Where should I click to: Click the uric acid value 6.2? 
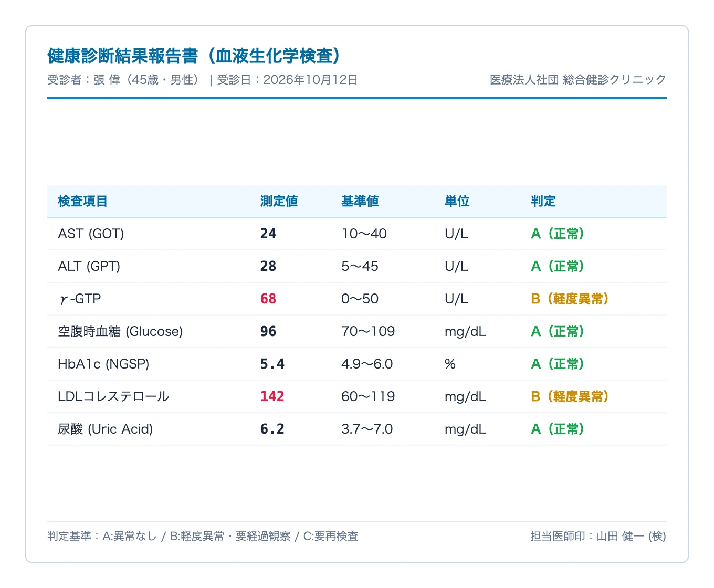click(x=272, y=429)
